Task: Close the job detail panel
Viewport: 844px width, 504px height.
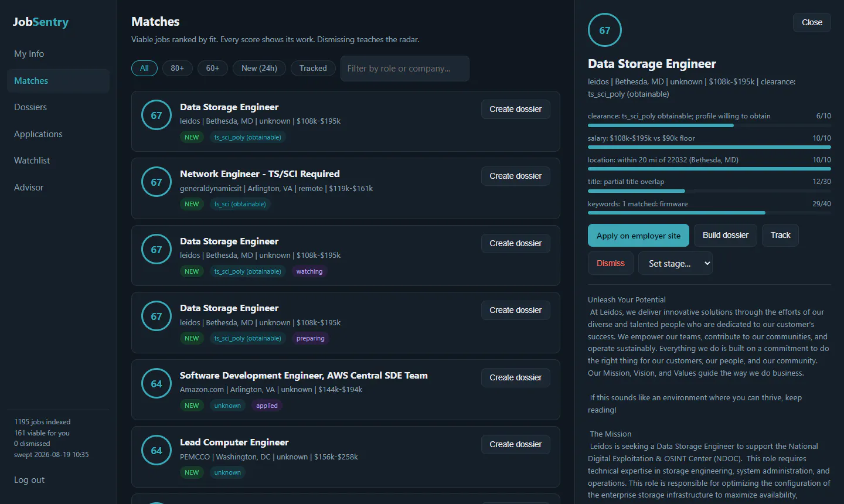Action: [x=812, y=22]
